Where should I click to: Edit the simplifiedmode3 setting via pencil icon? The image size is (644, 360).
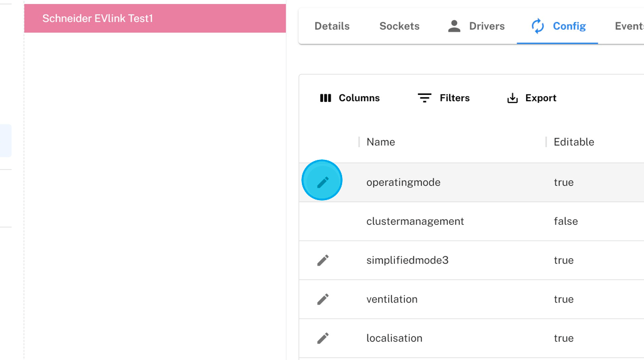[323, 261]
